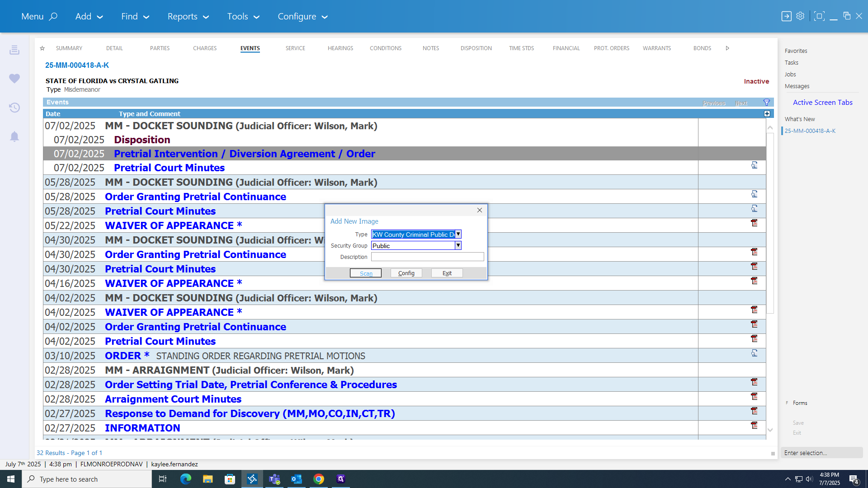Show more tabs with the right arrow
The image size is (868, 488).
tap(727, 48)
